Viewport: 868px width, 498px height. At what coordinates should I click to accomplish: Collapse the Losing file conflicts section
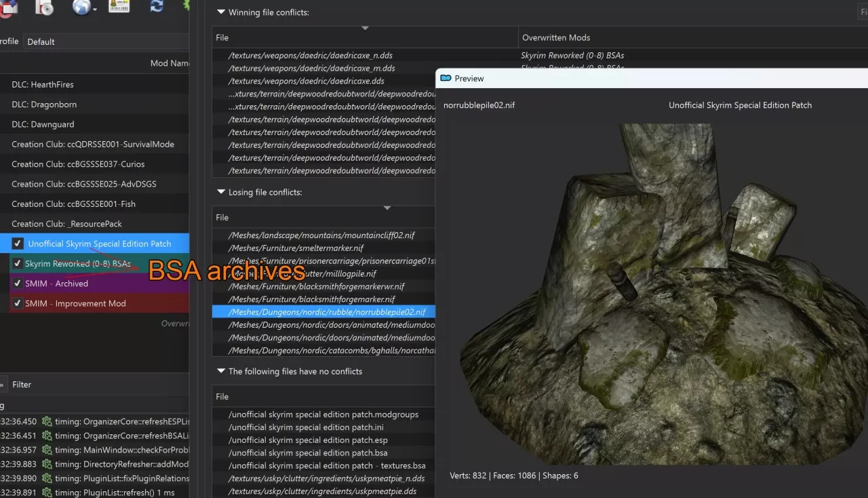pyautogui.click(x=220, y=192)
